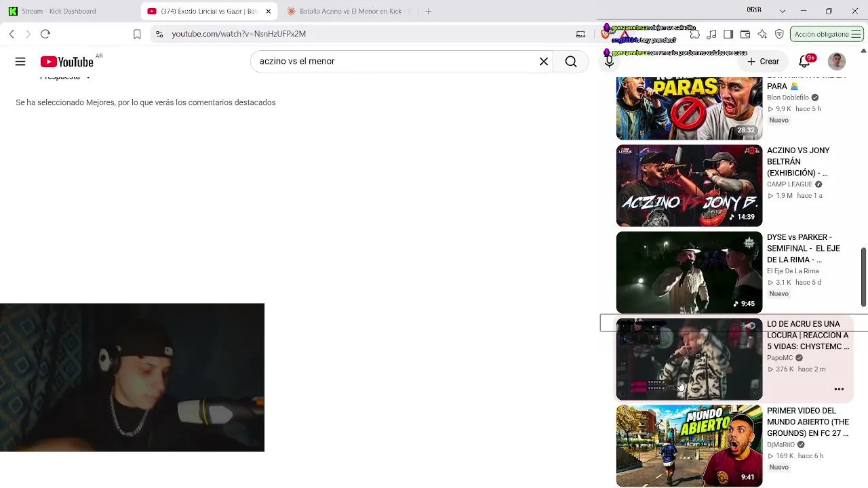This screenshot has width=868, height=488.
Task: Bookmark this page
Action: point(137,34)
